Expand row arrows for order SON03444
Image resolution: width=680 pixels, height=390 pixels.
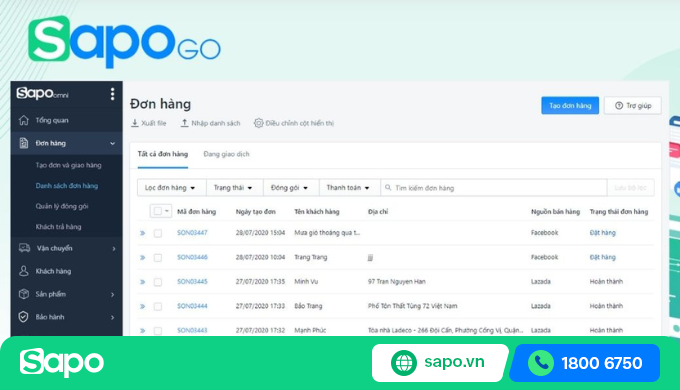coord(142,306)
